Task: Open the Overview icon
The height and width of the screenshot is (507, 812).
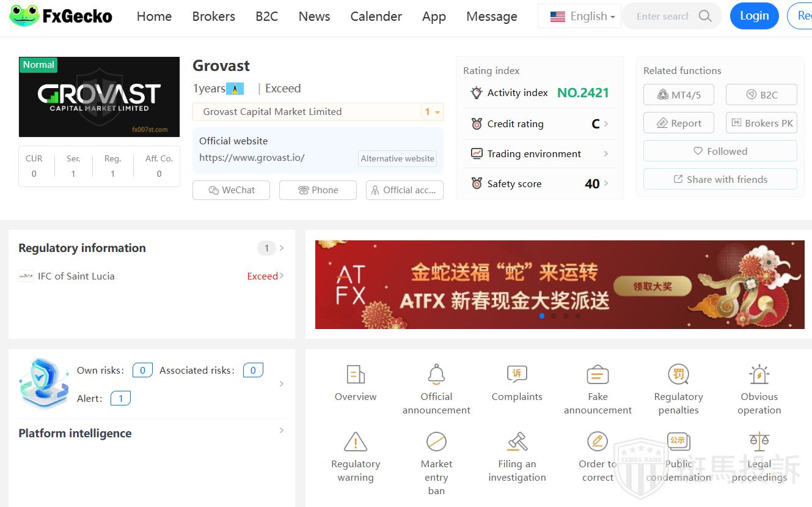Action: pos(356,374)
